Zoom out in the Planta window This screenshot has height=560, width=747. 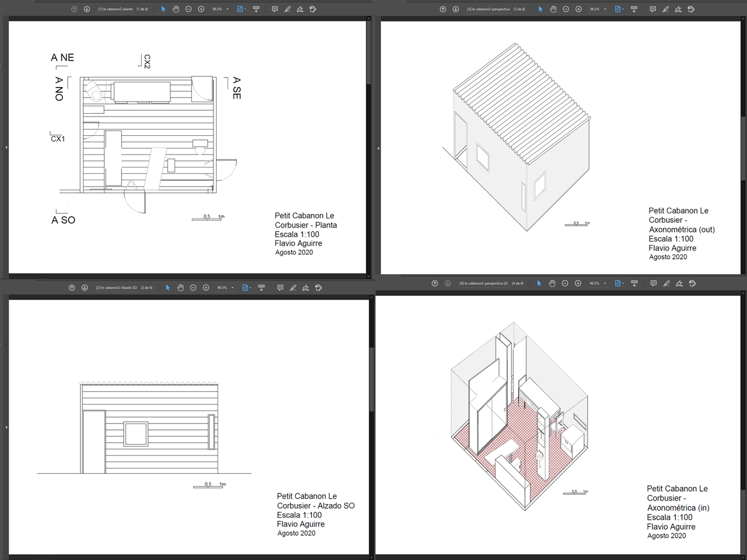click(x=189, y=9)
